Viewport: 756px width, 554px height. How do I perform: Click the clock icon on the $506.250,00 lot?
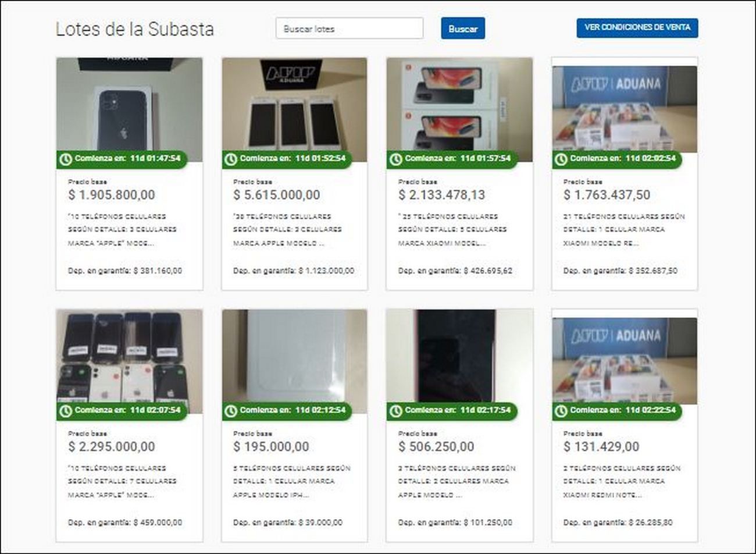point(396,411)
